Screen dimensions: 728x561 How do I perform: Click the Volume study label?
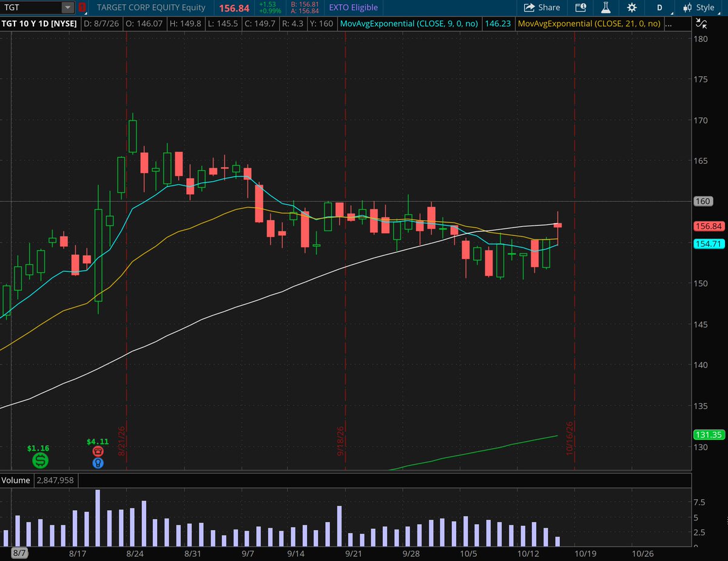pyautogui.click(x=15, y=480)
